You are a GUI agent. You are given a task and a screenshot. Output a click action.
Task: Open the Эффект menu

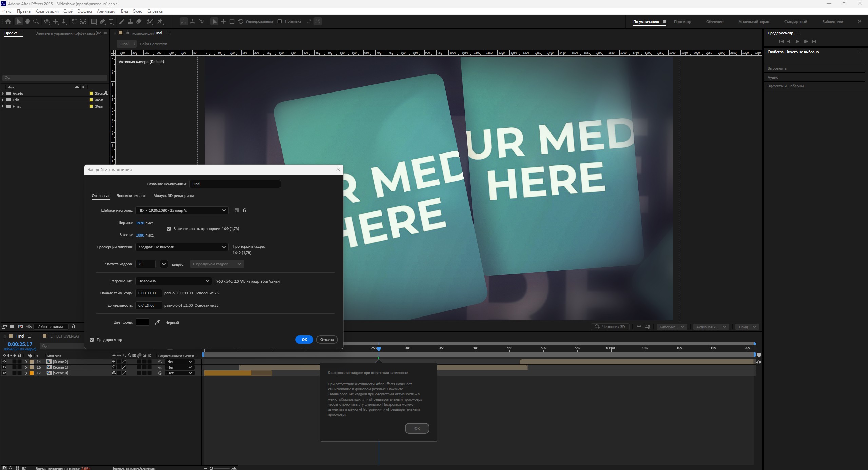pyautogui.click(x=85, y=11)
